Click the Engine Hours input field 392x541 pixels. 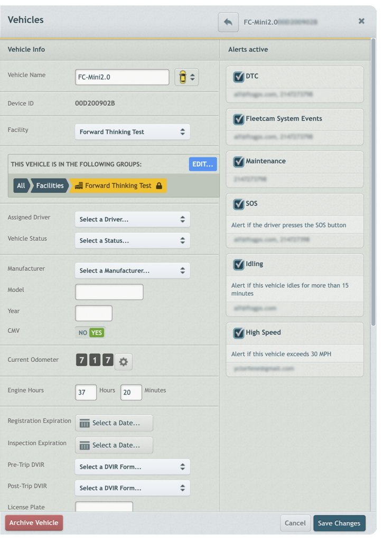pos(86,393)
